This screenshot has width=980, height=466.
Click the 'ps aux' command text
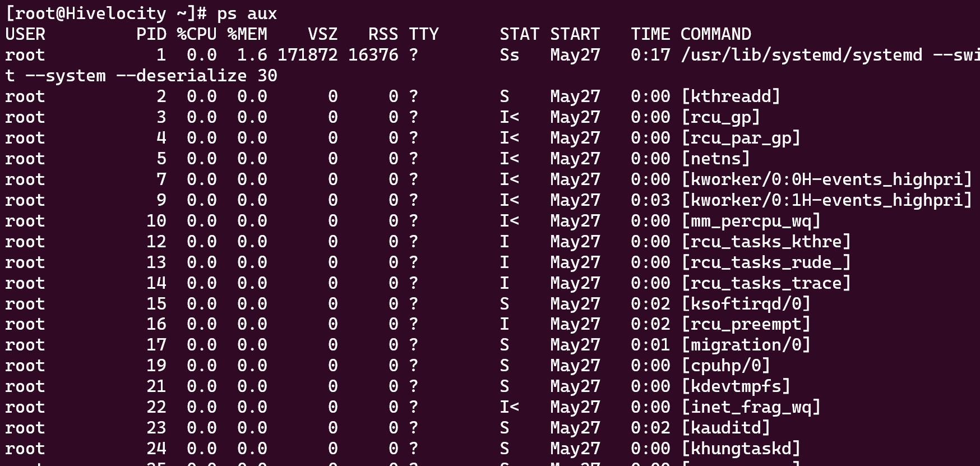pos(247,13)
